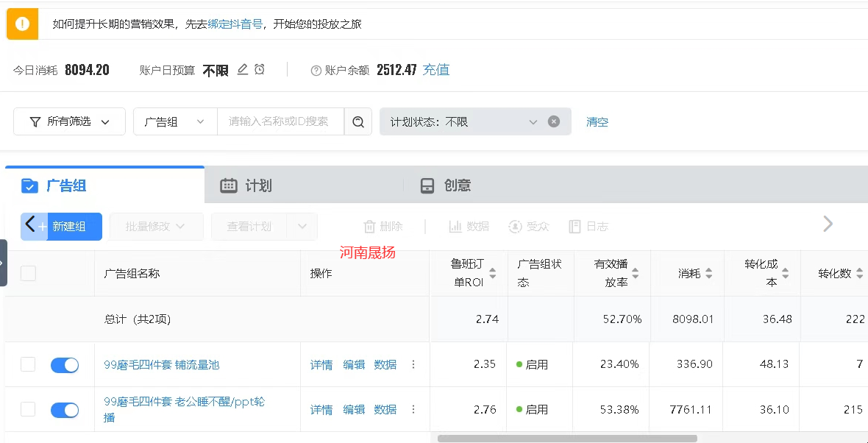This screenshot has height=443, width=868.
Task: Open the 所有筛选 filter dropdown
Action: pos(68,121)
